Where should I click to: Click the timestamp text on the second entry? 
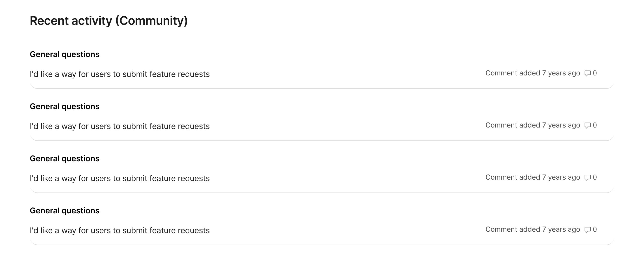coord(533,125)
